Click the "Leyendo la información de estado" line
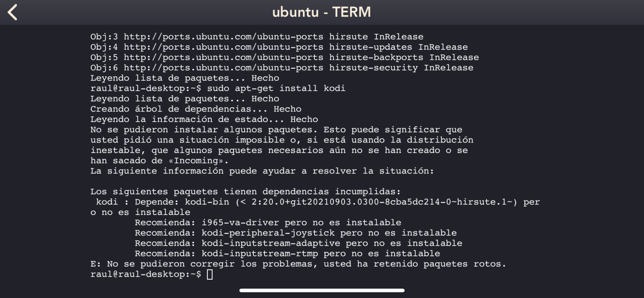This screenshot has width=644, height=298. (204, 119)
